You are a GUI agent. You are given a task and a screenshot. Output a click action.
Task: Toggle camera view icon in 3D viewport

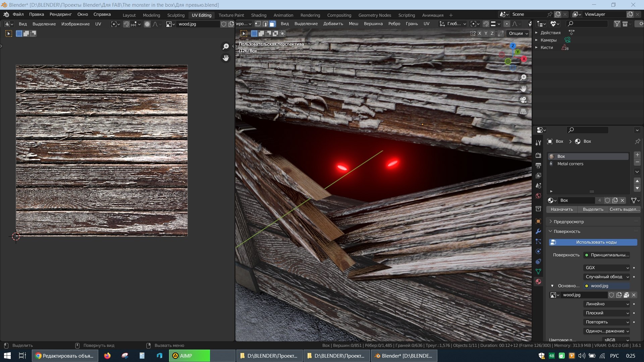523,100
